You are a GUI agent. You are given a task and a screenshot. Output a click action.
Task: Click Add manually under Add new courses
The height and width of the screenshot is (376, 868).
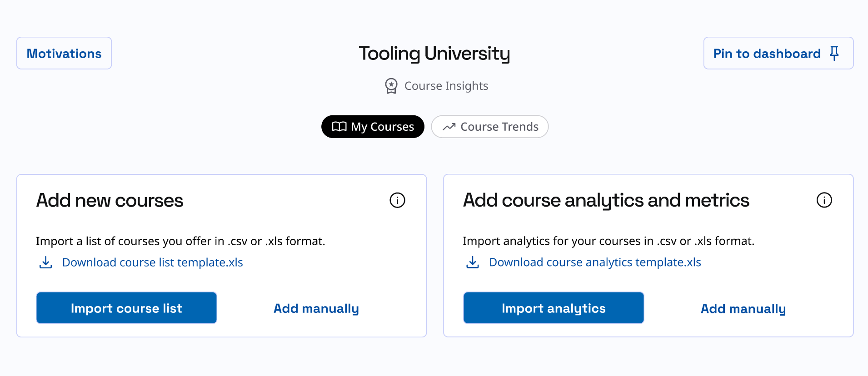(316, 308)
